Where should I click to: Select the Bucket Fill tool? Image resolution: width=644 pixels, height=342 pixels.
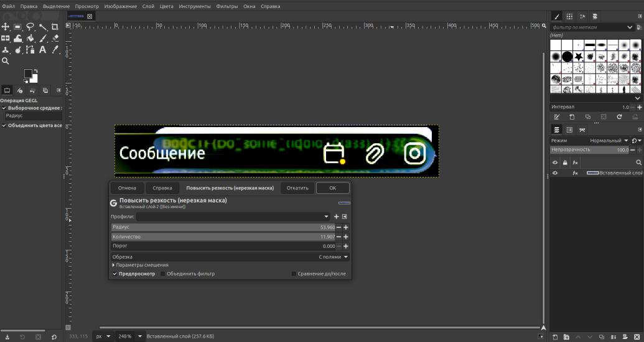[x=30, y=38]
